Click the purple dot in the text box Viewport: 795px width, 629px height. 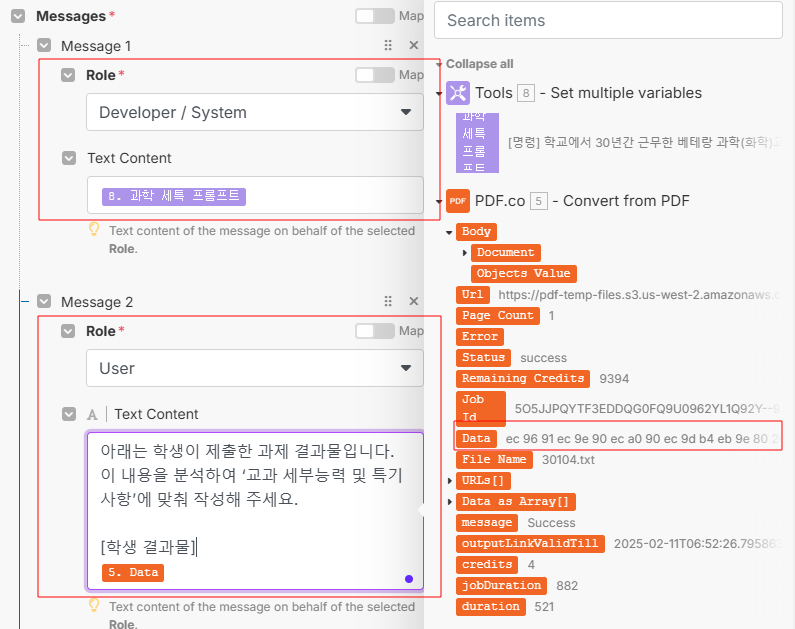pos(409,579)
